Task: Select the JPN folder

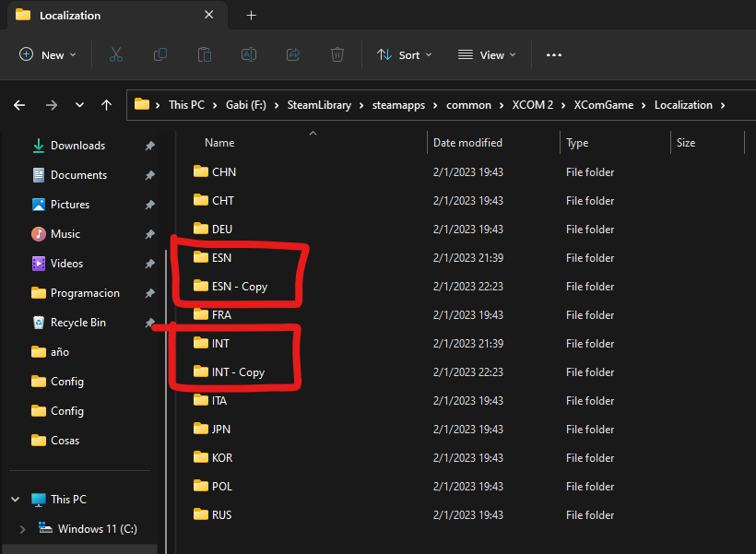Action: 221,430
